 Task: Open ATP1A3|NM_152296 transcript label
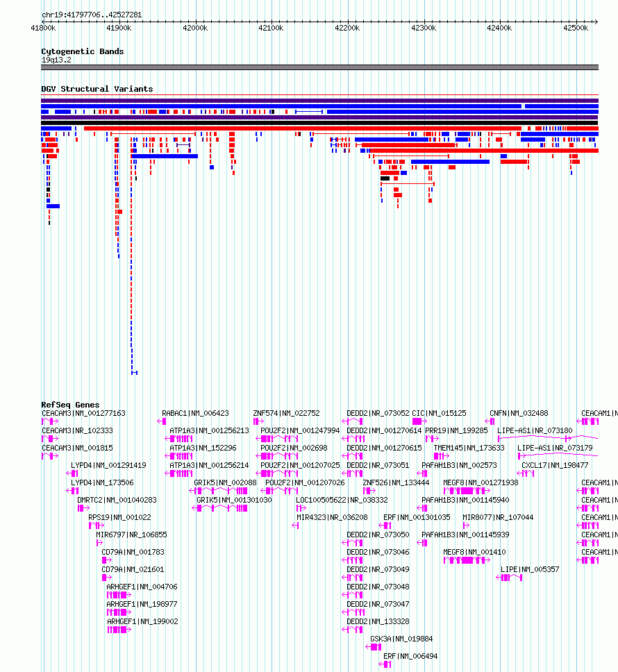[203, 448]
